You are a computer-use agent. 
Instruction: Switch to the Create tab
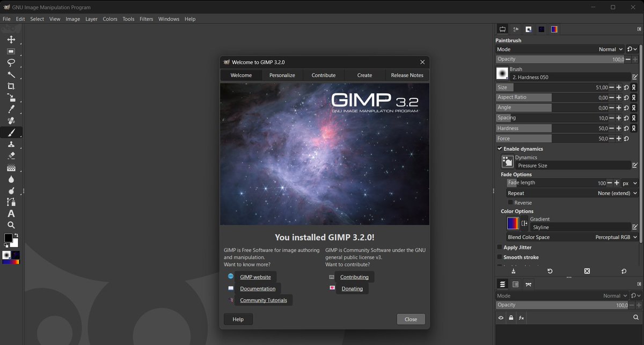(x=364, y=75)
